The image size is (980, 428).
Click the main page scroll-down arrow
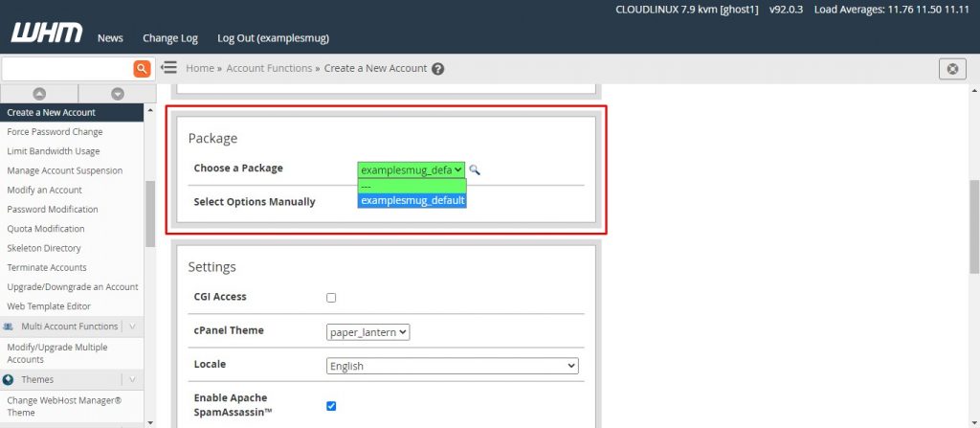point(974,422)
